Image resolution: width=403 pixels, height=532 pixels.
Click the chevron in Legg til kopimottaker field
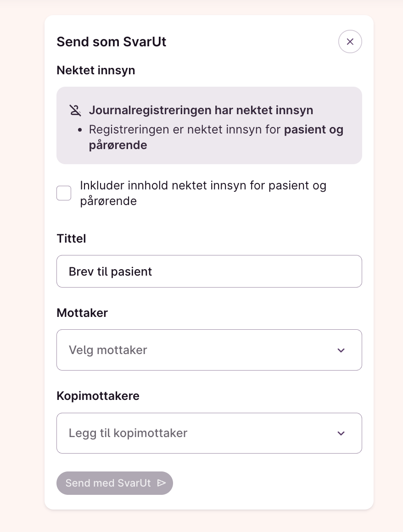point(341,433)
